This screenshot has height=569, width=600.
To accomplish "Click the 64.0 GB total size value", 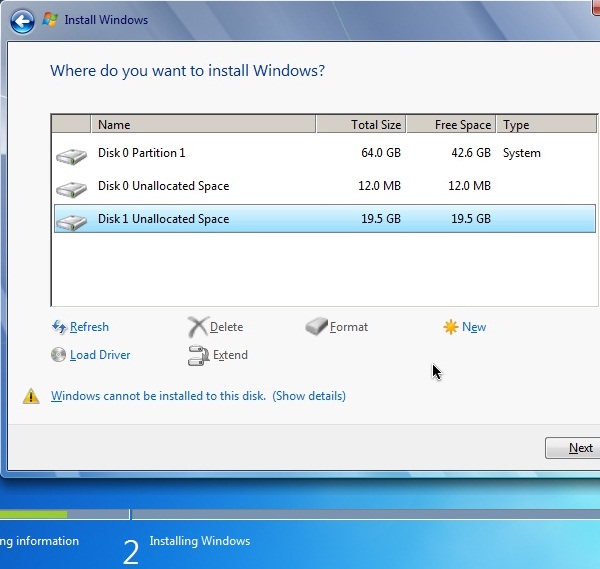I will tap(381, 153).
